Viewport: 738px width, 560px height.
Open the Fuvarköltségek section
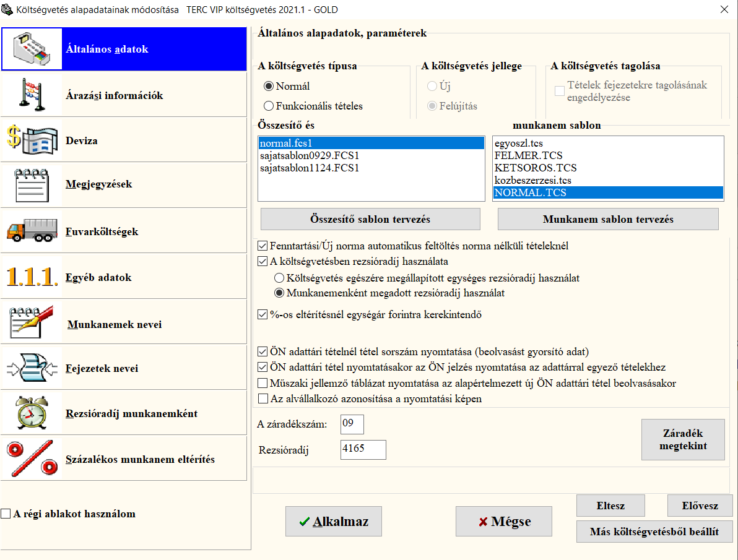124,231
